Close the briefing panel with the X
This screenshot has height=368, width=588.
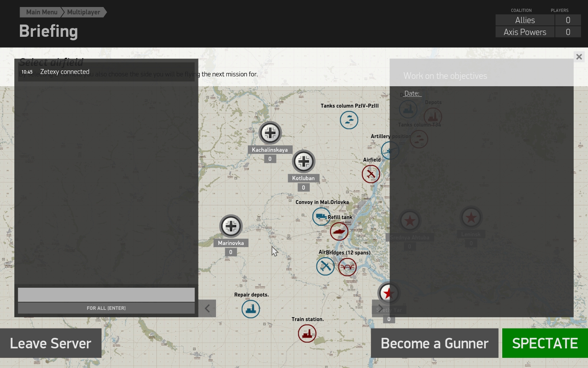coord(579,57)
